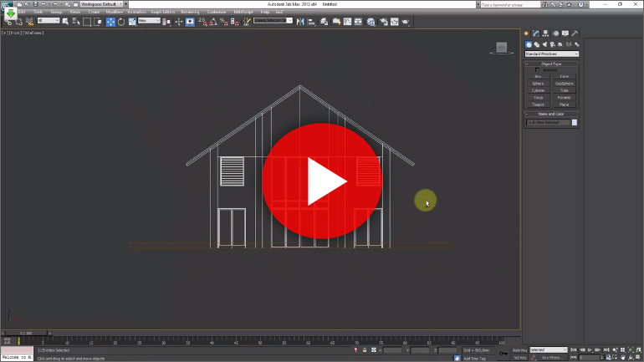Viewport: 644px width, 362px height.
Task: Open the object color swatch
Action: pyautogui.click(x=575, y=122)
